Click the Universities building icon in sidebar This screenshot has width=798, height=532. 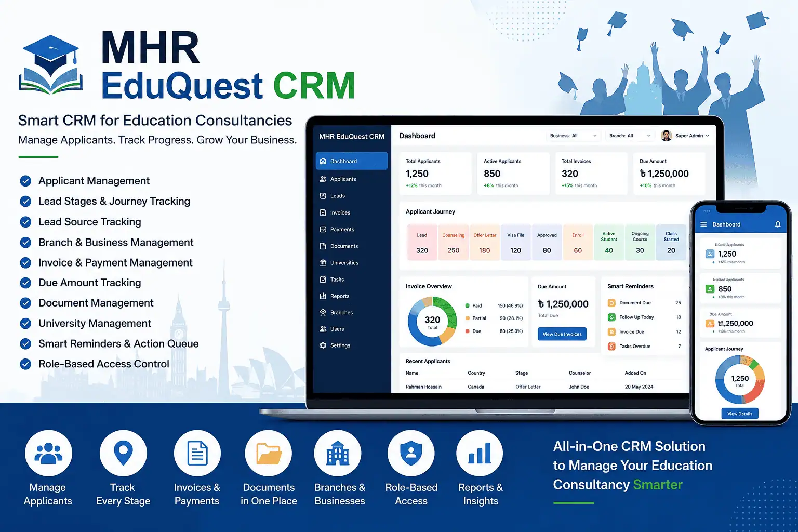(323, 262)
